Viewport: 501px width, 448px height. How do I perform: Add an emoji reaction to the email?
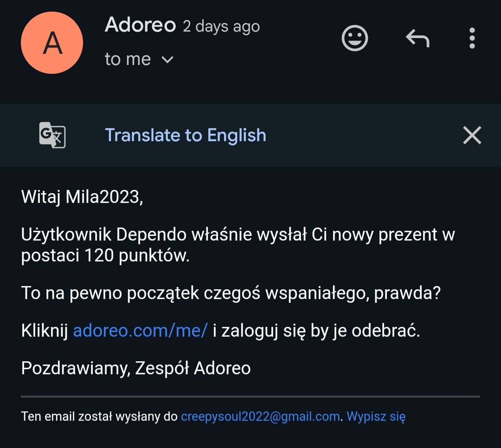point(355,38)
